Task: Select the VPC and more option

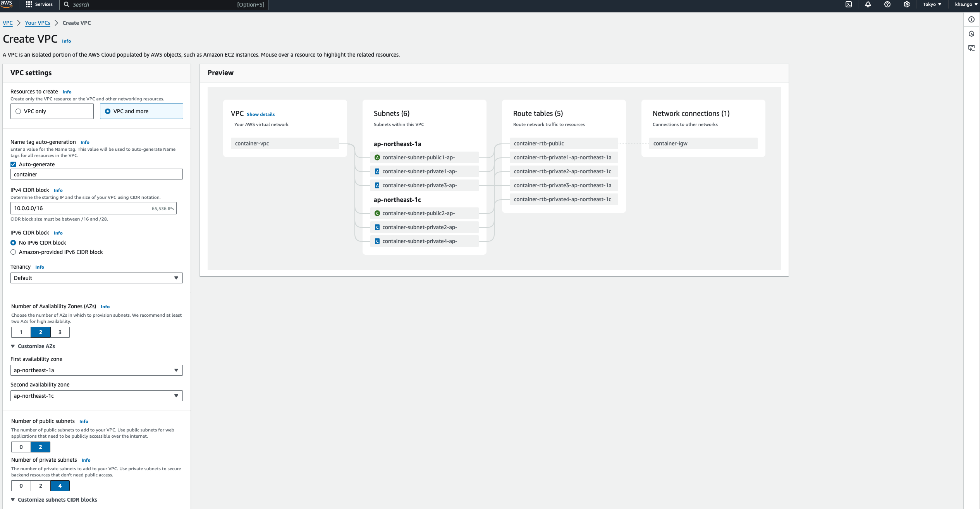Action: coord(141,111)
